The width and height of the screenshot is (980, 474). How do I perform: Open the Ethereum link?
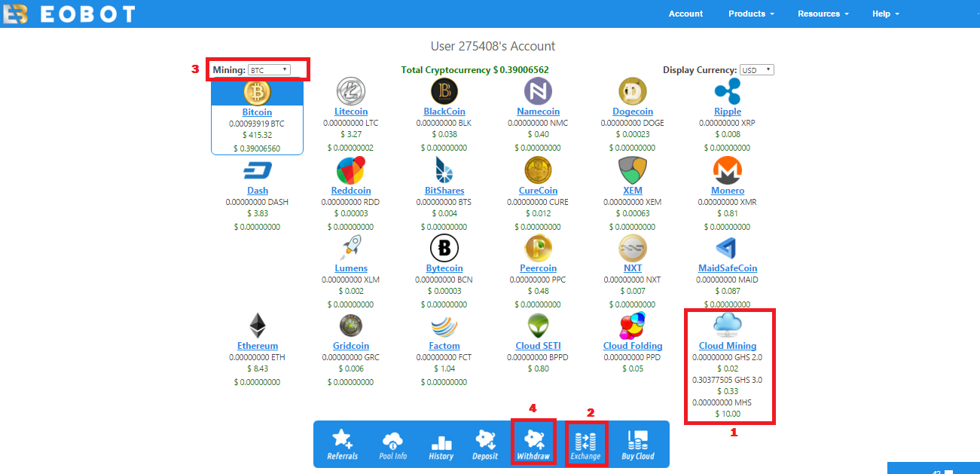click(258, 346)
